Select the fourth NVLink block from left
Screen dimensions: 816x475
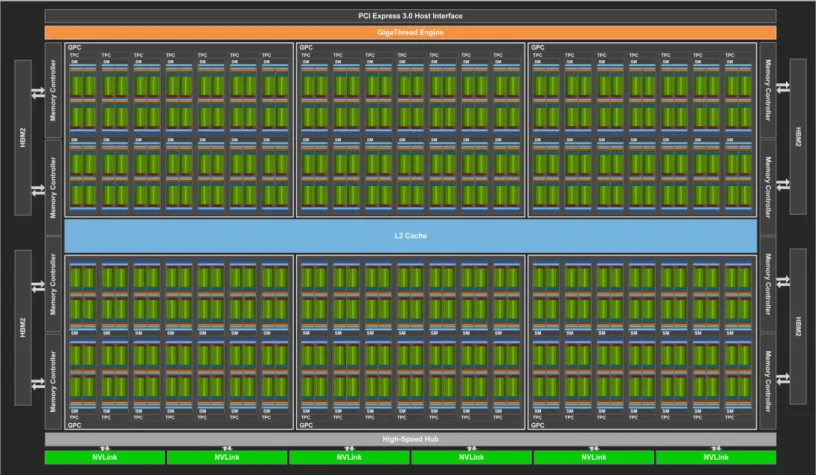[471, 457]
